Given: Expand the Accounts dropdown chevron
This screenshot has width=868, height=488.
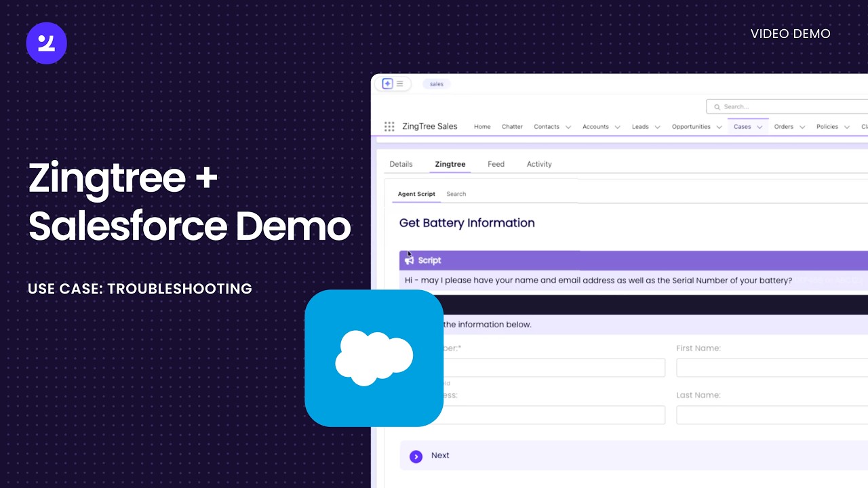Looking at the screenshot, I should [618, 127].
